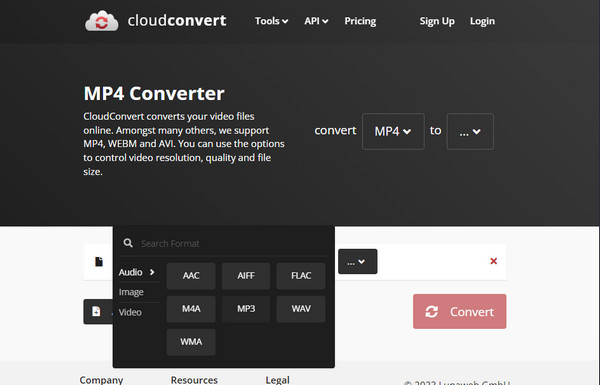The width and height of the screenshot is (600, 385).
Task: Choose the MP3 format
Action: [x=246, y=308]
